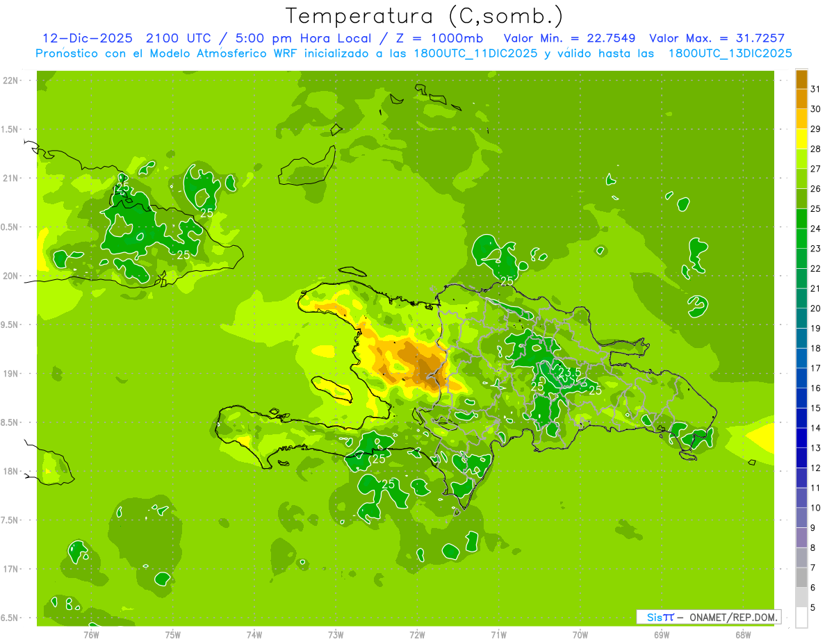This screenshot has width=834, height=644.
Task: Pick the green legend swatch between 22 and 23
Action: click(801, 258)
